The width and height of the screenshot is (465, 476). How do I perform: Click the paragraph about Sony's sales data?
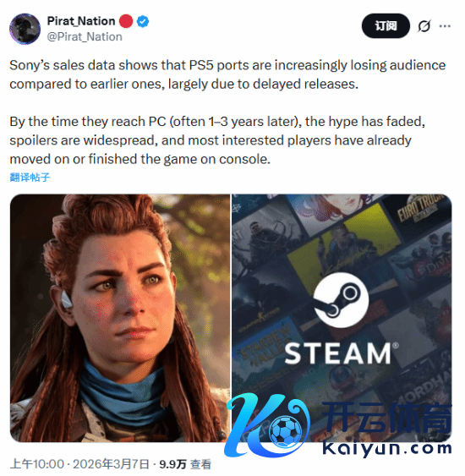[x=227, y=74]
